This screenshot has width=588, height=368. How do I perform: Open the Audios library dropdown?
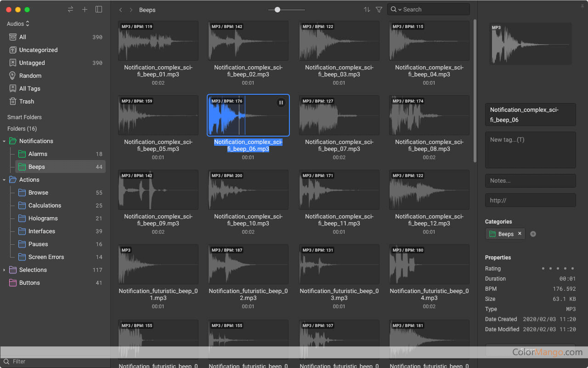click(18, 23)
